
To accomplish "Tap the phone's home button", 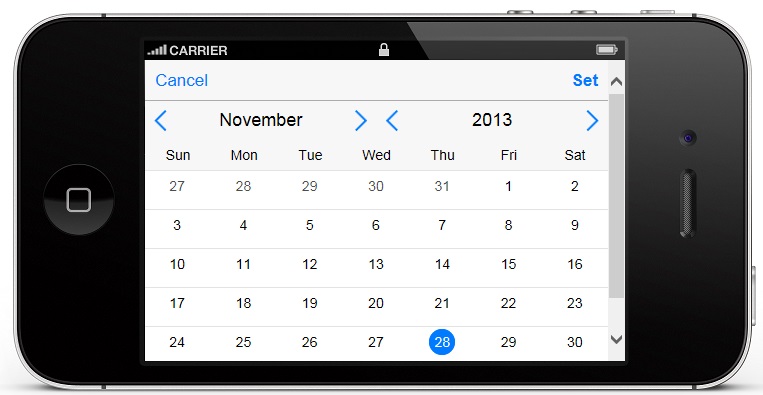I will 79,200.
